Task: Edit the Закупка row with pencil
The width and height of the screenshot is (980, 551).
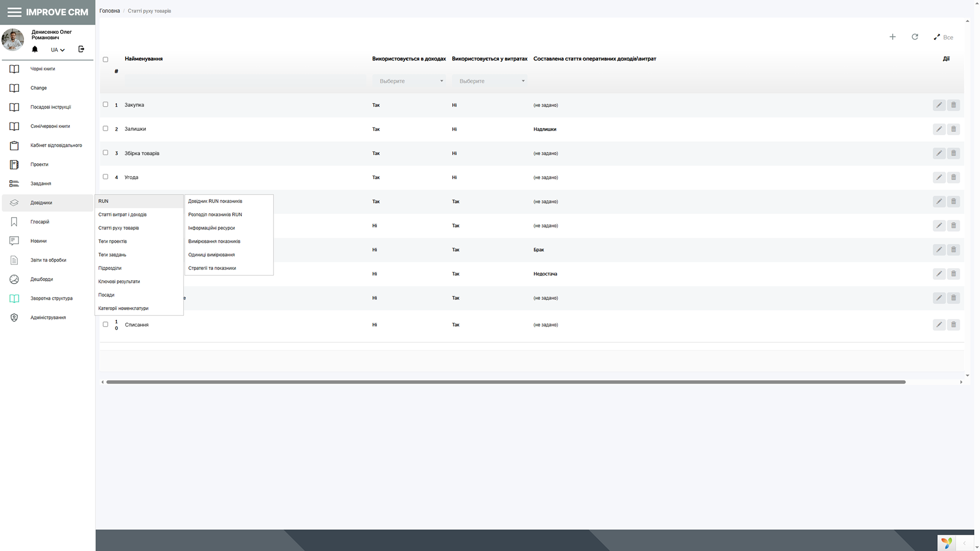Action: pos(939,105)
